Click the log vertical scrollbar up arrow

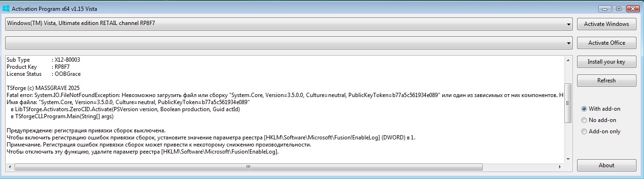point(568,60)
